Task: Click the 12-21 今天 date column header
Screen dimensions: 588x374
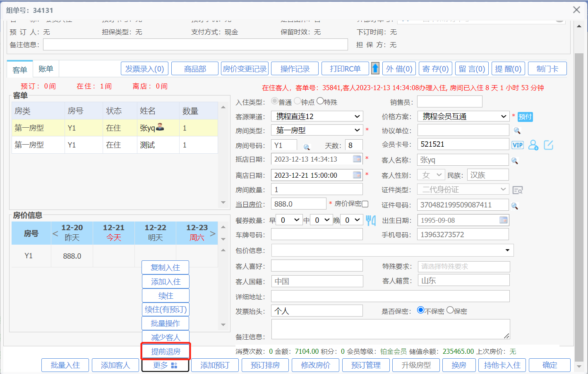Action: pos(114,233)
